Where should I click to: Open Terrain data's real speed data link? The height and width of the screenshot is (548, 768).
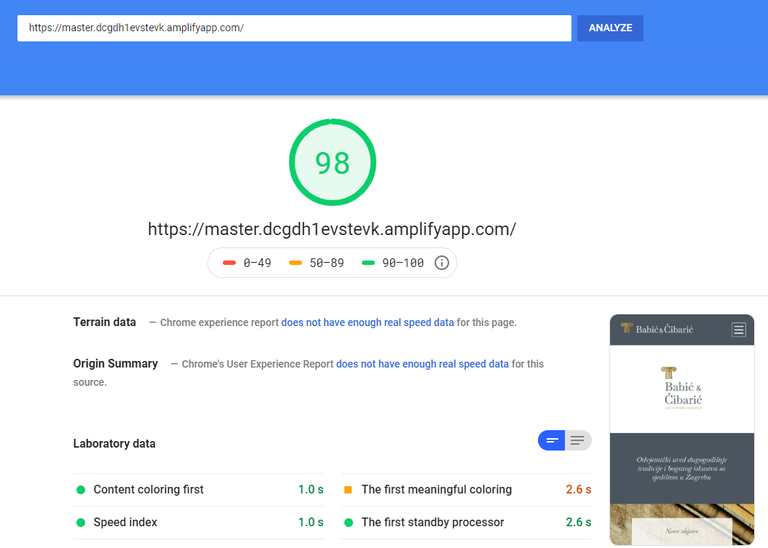tap(367, 323)
